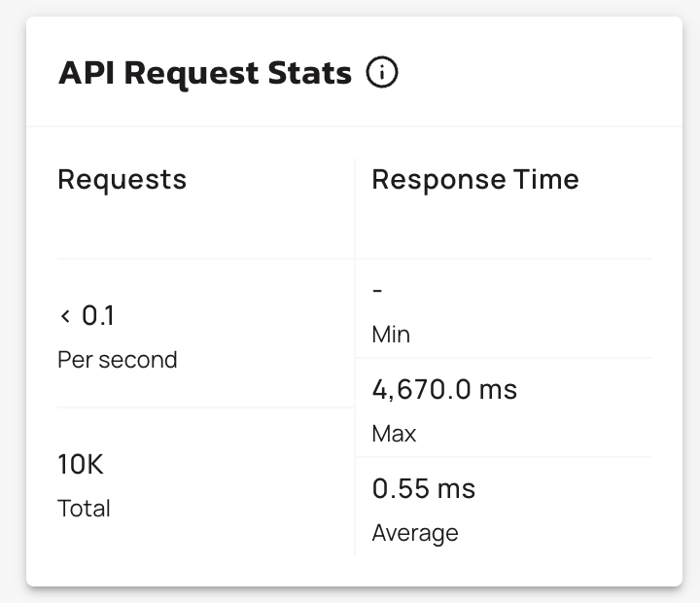Click the < 0.1 requests rate value
700x603 pixels.
pos(87,316)
